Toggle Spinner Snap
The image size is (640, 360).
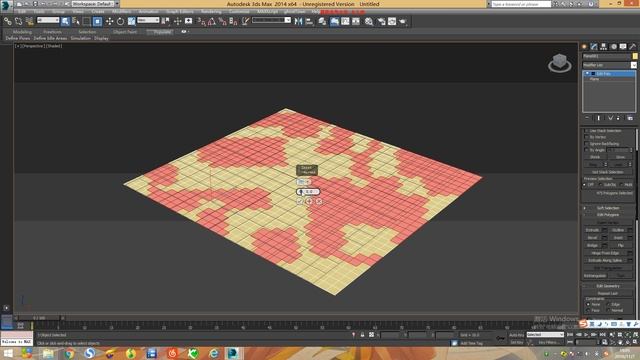point(233,21)
